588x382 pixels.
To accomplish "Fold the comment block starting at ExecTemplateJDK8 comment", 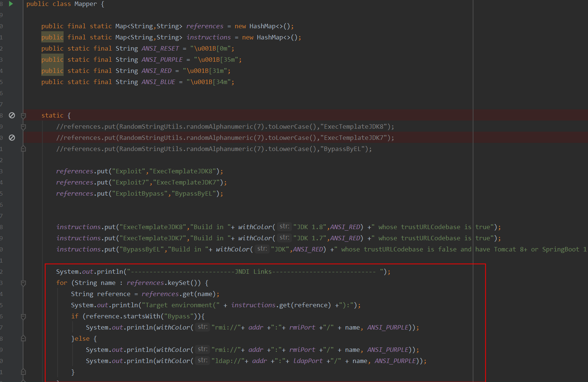I will (23, 127).
